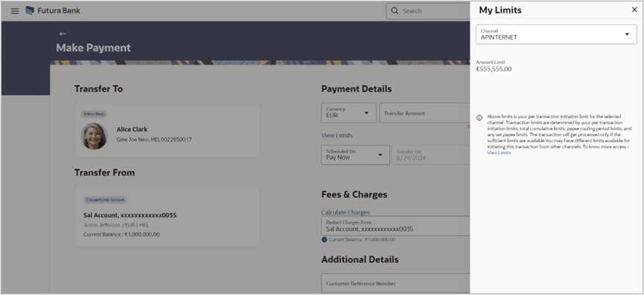Click the Transfer From heading

coord(104,173)
